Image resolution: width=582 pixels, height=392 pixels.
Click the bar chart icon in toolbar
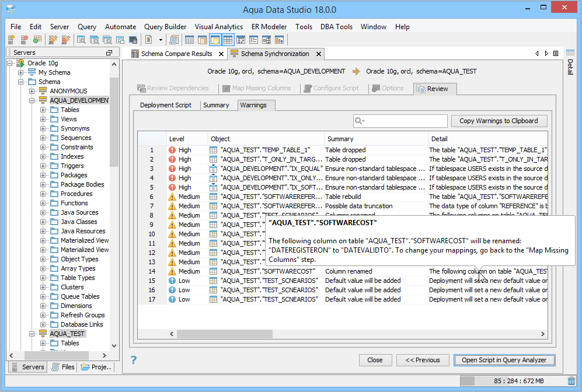pos(280,40)
